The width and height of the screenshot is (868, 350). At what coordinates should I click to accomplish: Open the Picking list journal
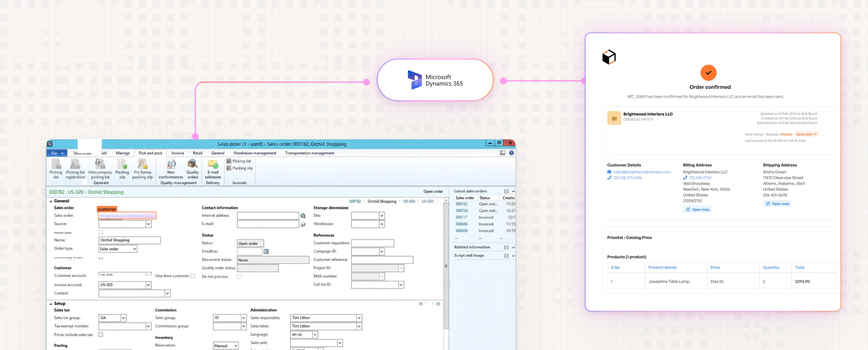click(x=239, y=161)
